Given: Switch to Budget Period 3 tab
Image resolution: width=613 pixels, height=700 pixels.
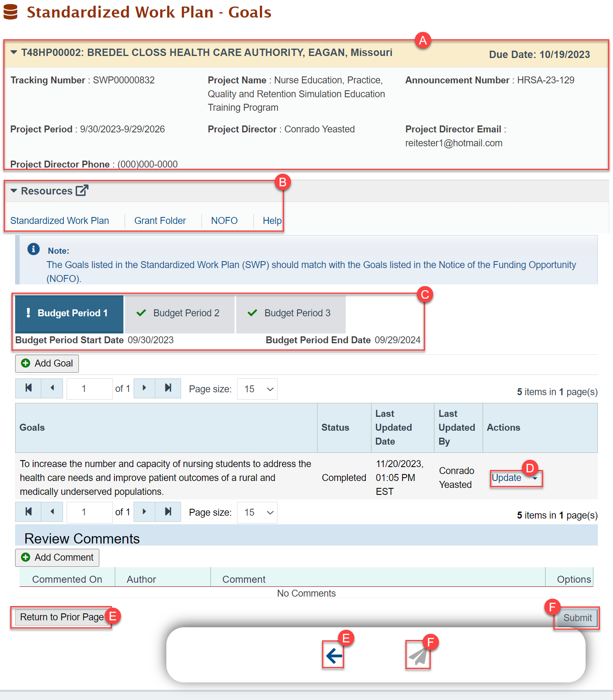Looking at the screenshot, I should (x=291, y=313).
